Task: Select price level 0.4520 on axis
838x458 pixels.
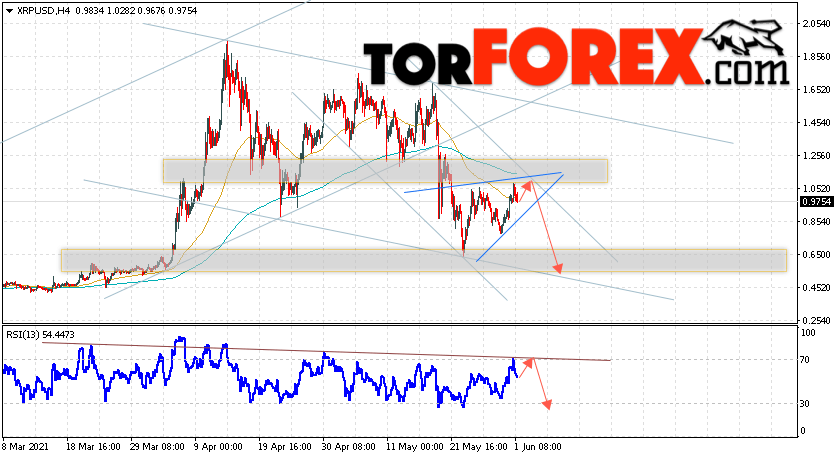Action: click(x=817, y=288)
